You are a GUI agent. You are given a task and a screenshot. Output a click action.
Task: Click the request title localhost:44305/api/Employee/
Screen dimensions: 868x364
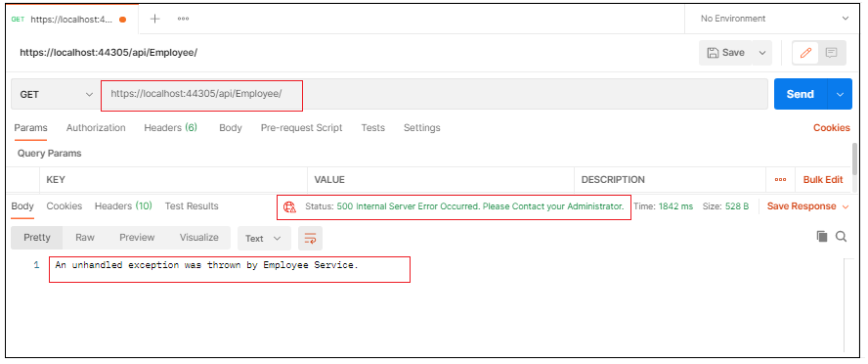(x=108, y=53)
